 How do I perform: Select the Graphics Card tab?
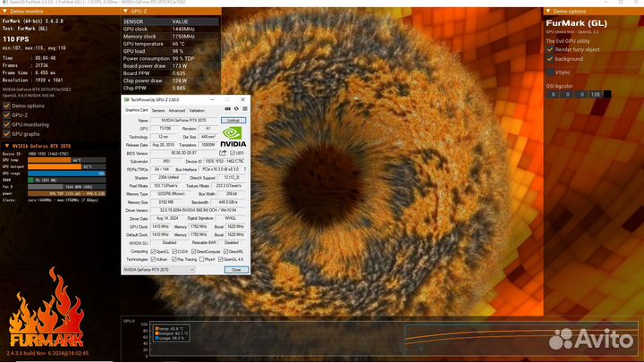click(x=136, y=110)
